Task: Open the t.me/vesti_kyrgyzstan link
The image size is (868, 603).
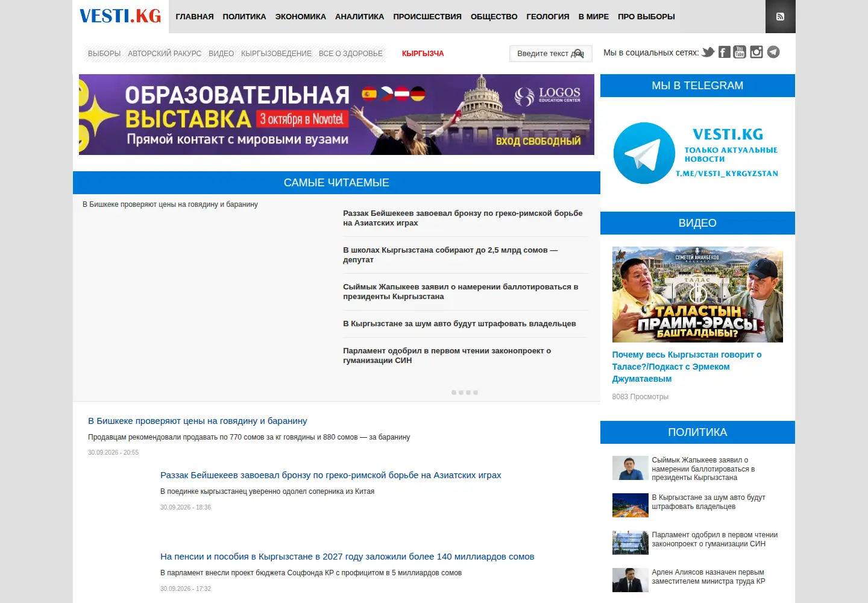Action: (x=726, y=174)
